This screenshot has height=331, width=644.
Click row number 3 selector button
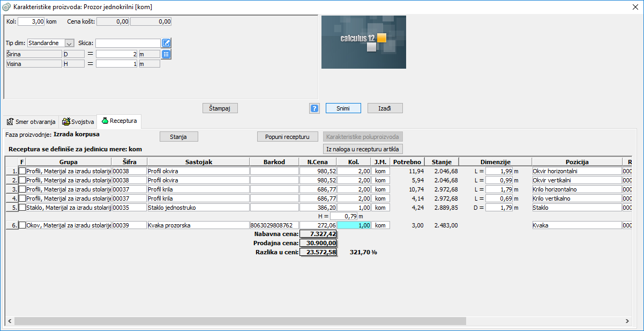coord(12,189)
